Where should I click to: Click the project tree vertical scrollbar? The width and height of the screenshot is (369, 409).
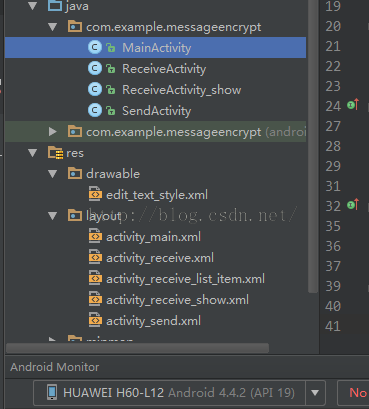pos(313,147)
